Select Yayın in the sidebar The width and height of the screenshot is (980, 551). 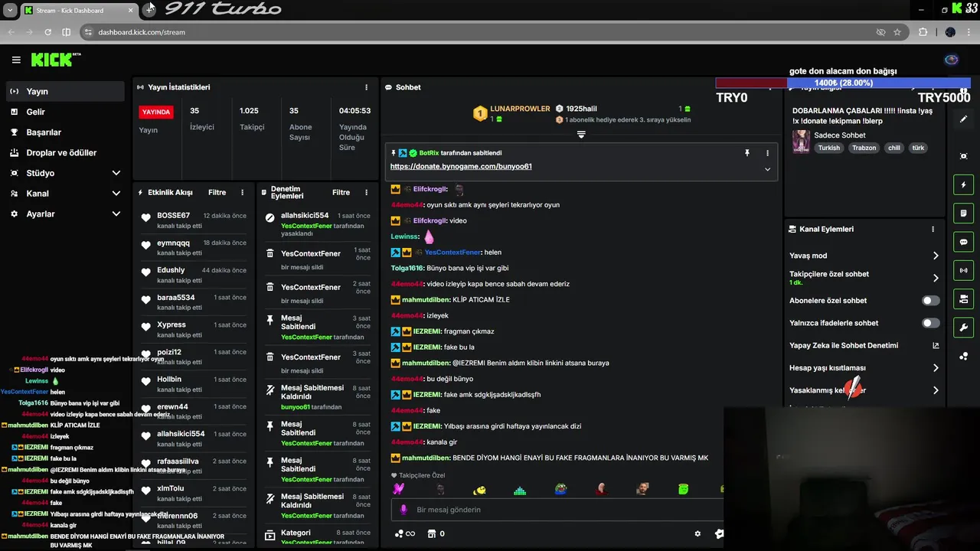(65, 91)
